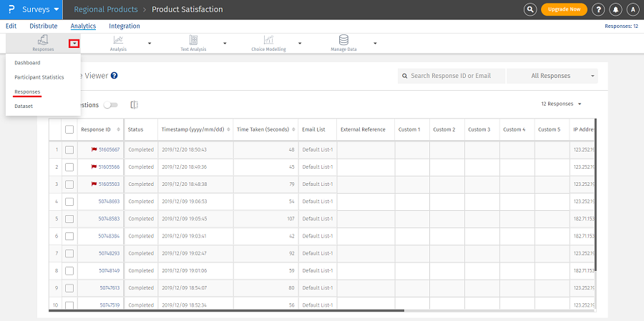Click the Choice Modelling icon
644x321 pixels.
(268, 40)
